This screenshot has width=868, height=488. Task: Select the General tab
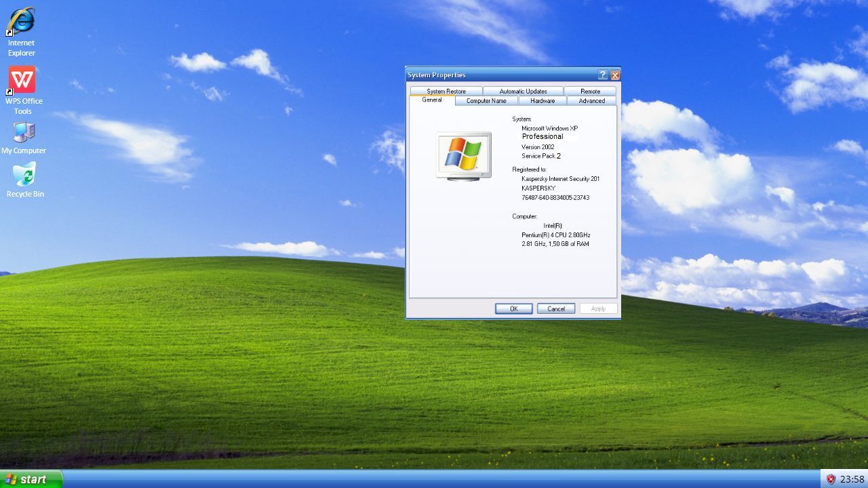432,100
